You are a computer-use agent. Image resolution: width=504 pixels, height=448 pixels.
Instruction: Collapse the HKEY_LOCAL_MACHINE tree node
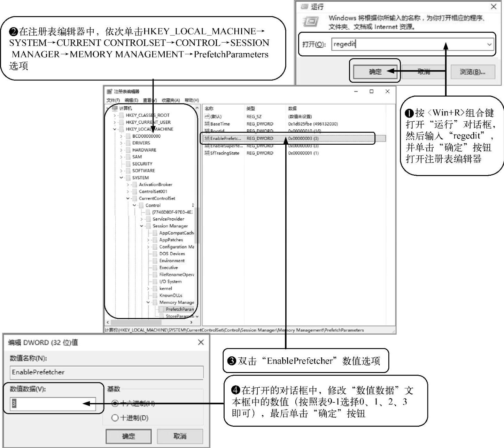click(x=115, y=129)
